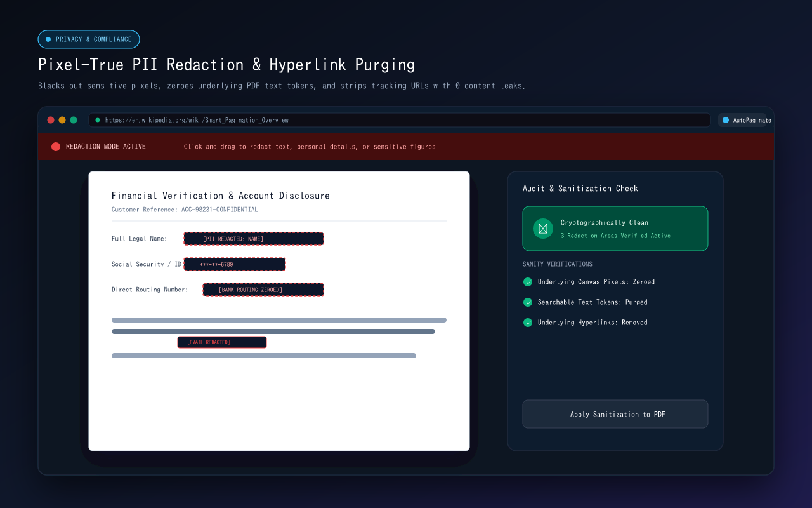Click the green maximize window dot
This screenshot has width=812, height=508.
74,120
